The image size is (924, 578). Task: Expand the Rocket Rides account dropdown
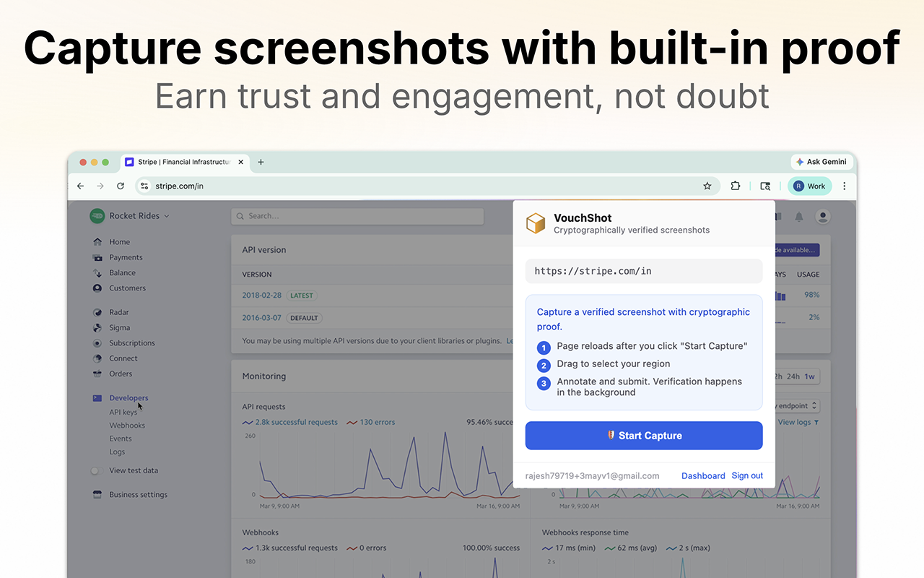[167, 216]
